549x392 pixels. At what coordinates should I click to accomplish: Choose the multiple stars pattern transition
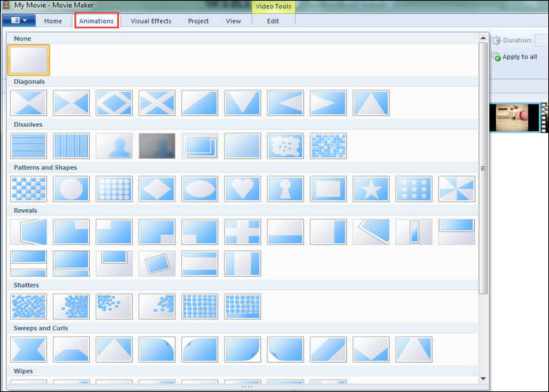(414, 189)
